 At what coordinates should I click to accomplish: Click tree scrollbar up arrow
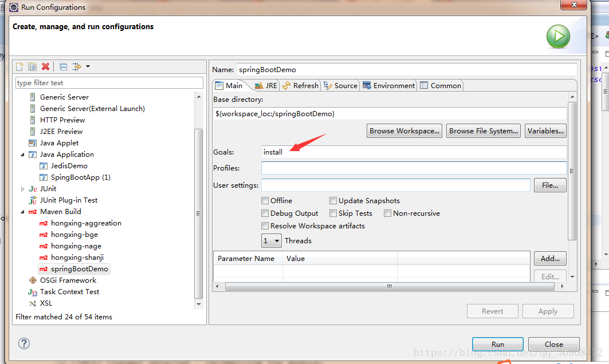(x=199, y=97)
